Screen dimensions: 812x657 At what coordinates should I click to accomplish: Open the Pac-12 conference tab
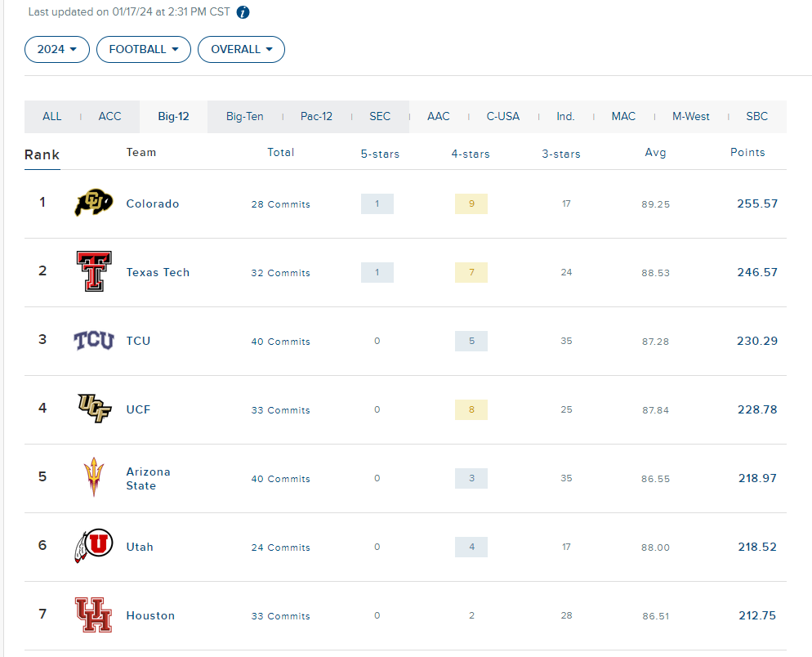(x=316, y=117)
